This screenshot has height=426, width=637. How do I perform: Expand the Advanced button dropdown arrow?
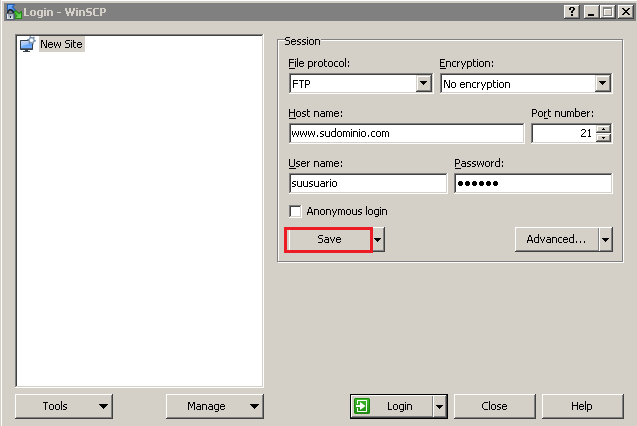pos(605,239)
